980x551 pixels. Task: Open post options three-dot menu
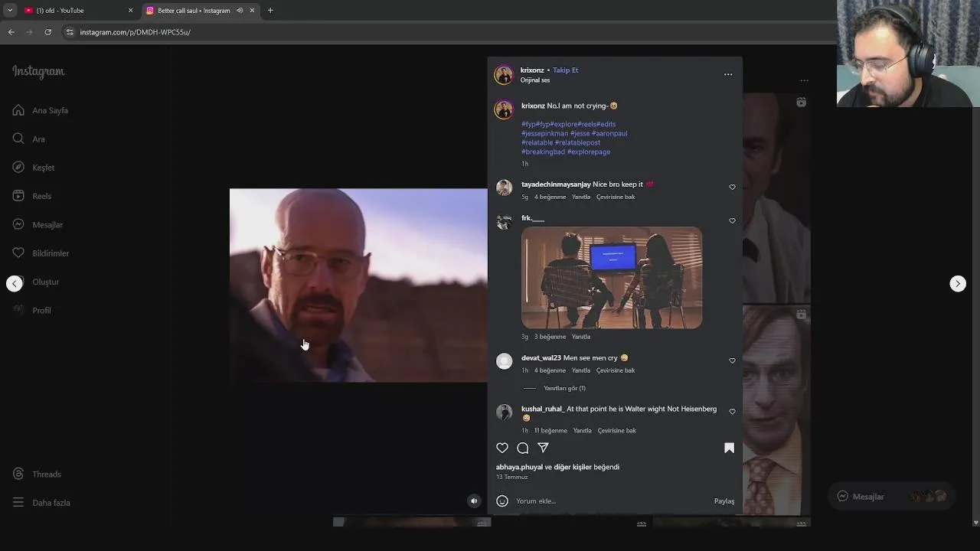pyautogui.click(x=728, y=74)
